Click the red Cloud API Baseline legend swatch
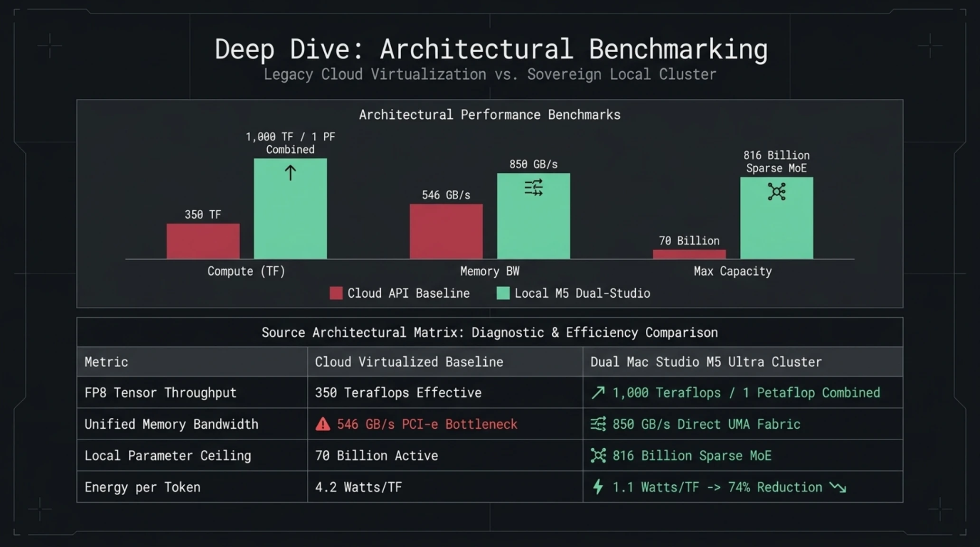Viewport: 980px width, 547px height. pos(336,293)
